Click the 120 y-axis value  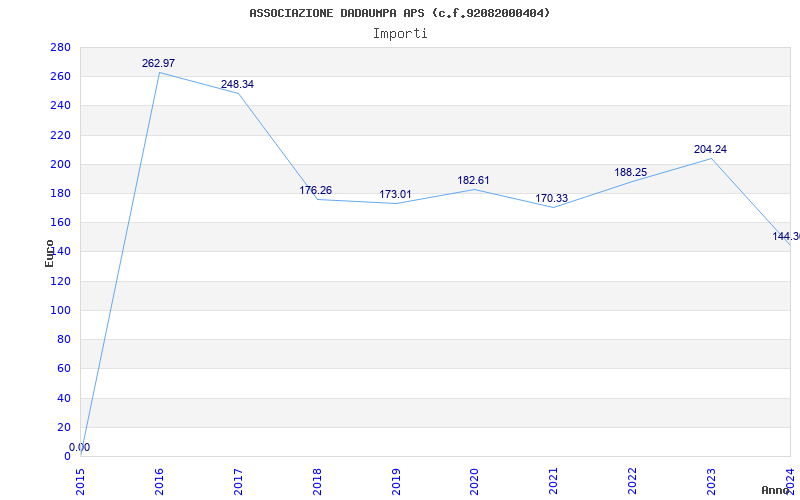click(x=60, y=281)
